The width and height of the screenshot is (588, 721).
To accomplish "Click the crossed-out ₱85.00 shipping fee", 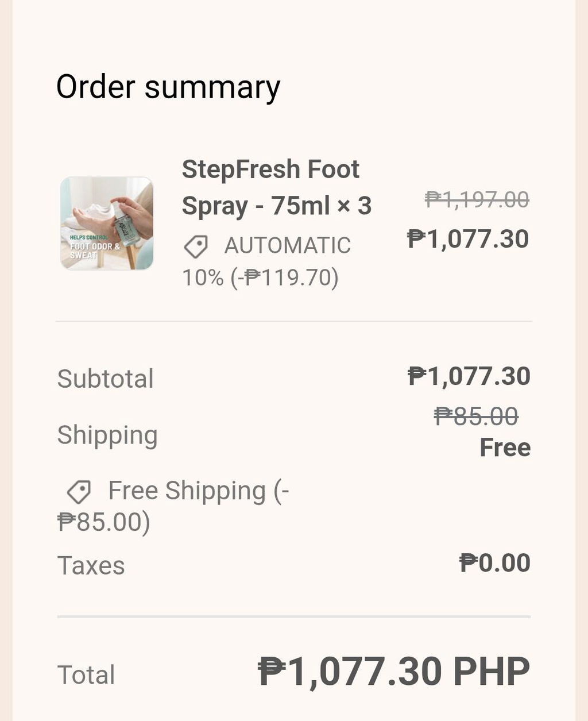I will coord(476,416).
